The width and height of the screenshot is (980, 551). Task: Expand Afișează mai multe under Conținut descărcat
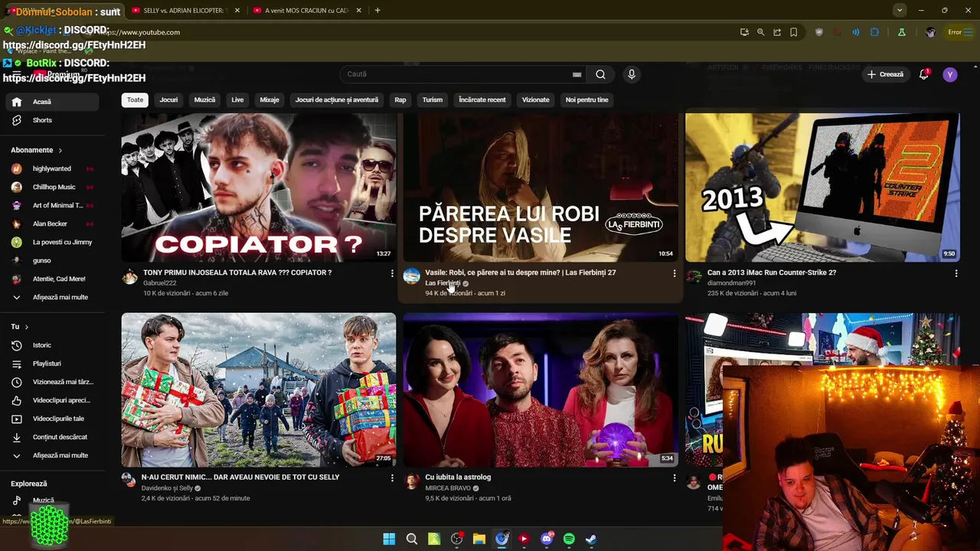click(51, 455)
